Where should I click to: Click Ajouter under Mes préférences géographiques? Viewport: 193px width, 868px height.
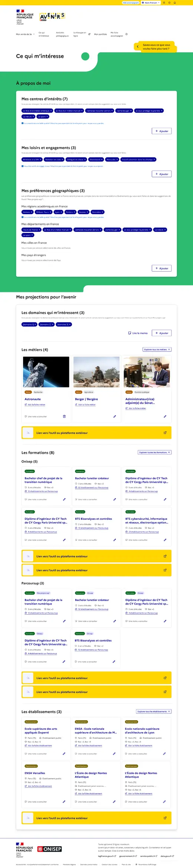(x=162, y=268)
